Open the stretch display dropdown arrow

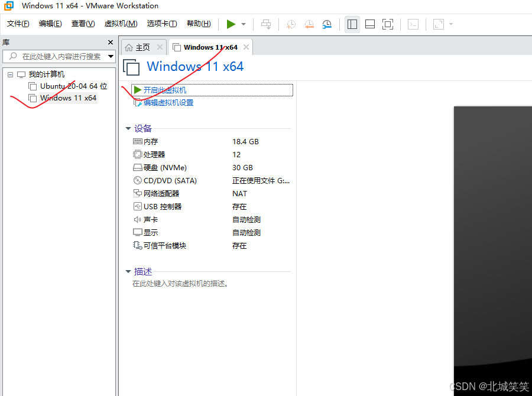pos(451,24)
